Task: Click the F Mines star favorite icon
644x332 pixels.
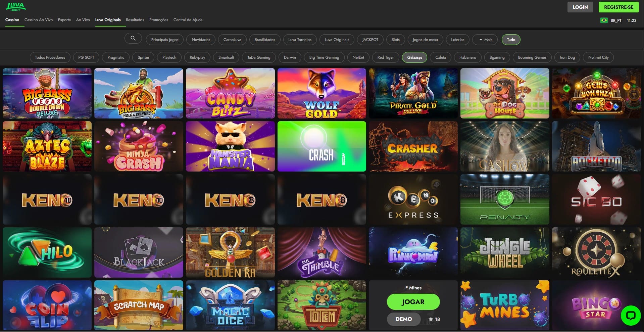Action: tap(431, 319)
